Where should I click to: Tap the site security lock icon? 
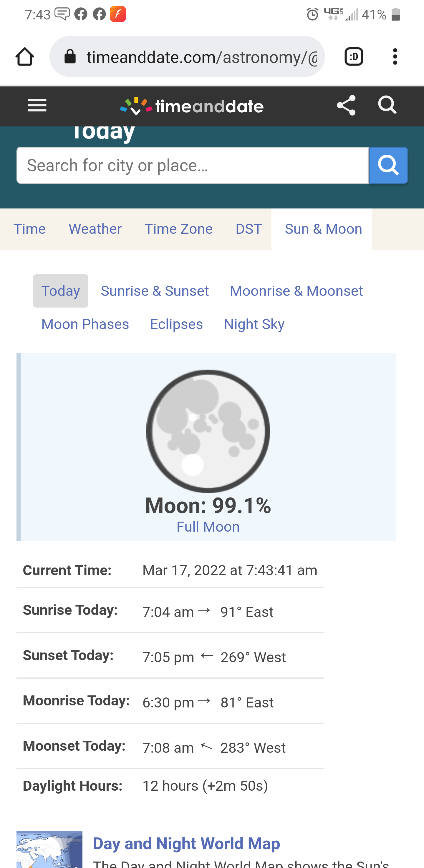pyautogui.click(x=70, y=57)
